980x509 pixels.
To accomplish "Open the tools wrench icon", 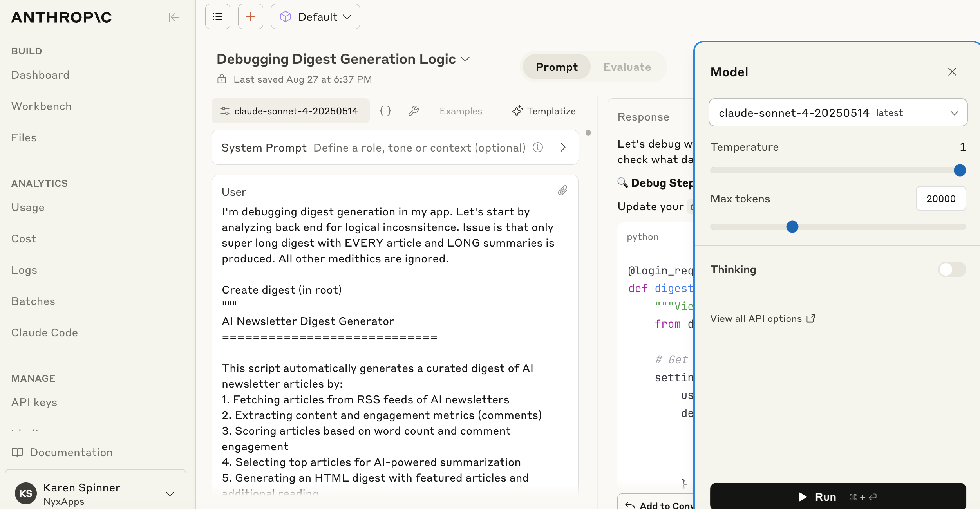I will tap(414, 111).
